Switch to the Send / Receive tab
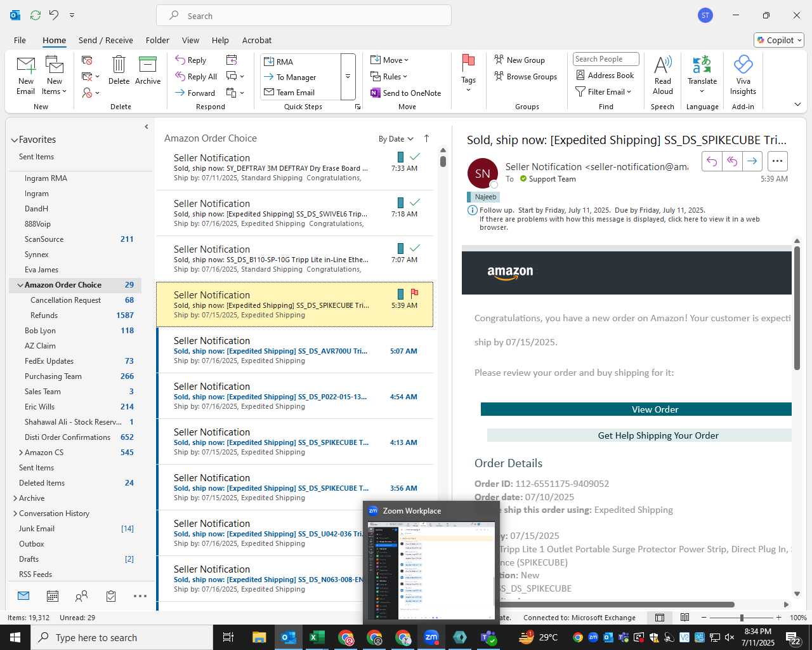Viewport: 812px width, 650px height. coord(106,40)
